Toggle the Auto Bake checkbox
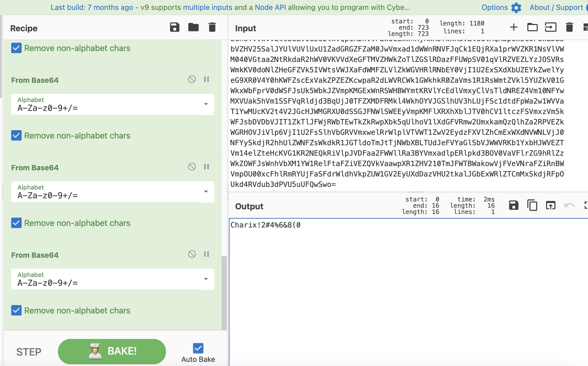This screenshot has width=588, height=366. [198, 348]
